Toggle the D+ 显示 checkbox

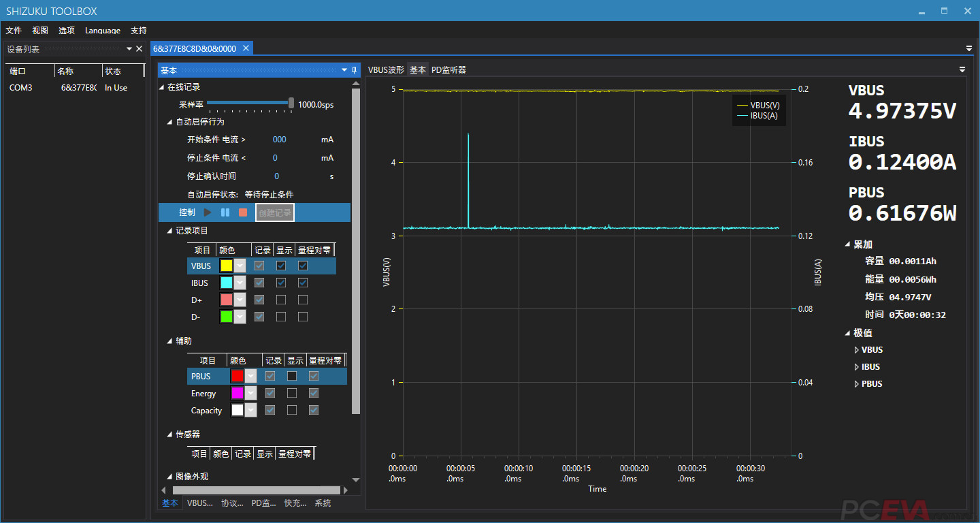click(281, 300)
